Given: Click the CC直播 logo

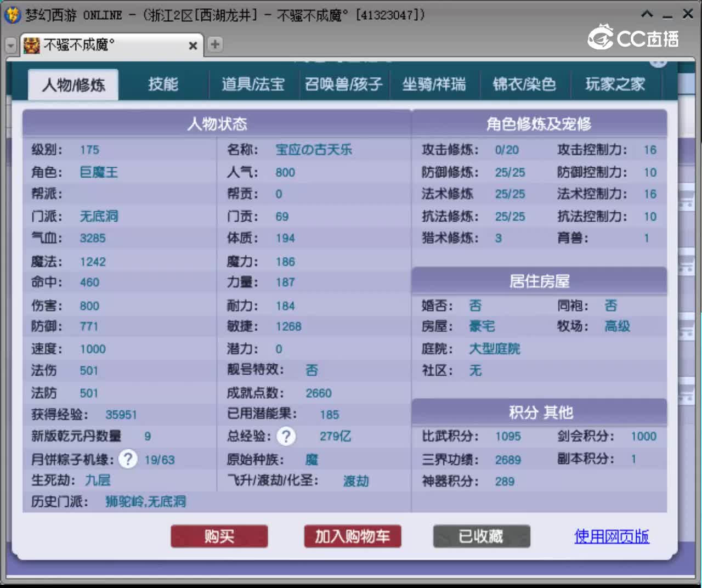Looking at the screenshot, I should tap(634, 37).
